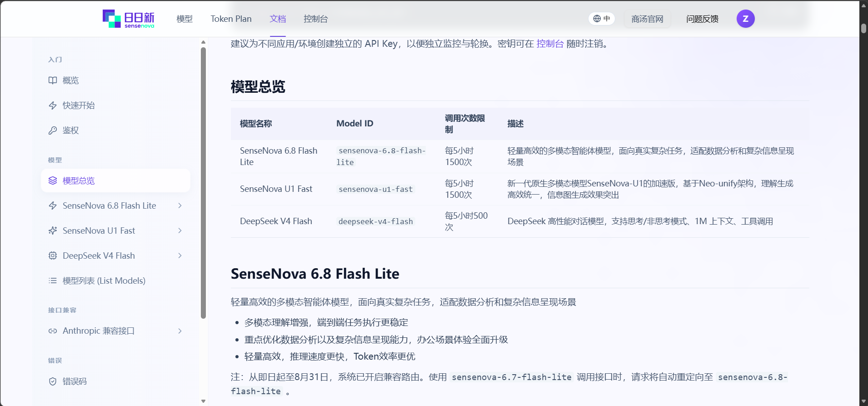This screenshot has height=406, width=868.
Task: Click the sidebar scroll up arrow
Action: point(203,42)
